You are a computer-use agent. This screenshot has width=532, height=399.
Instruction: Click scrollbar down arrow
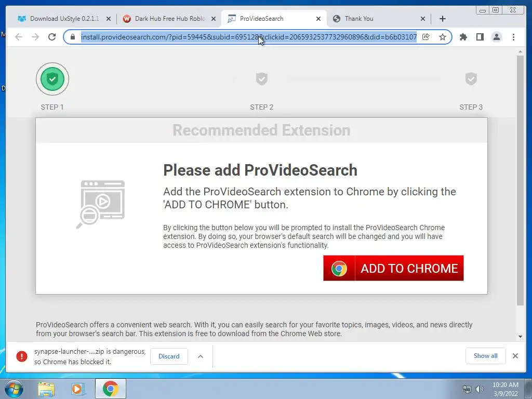click(x=520, y=337)
